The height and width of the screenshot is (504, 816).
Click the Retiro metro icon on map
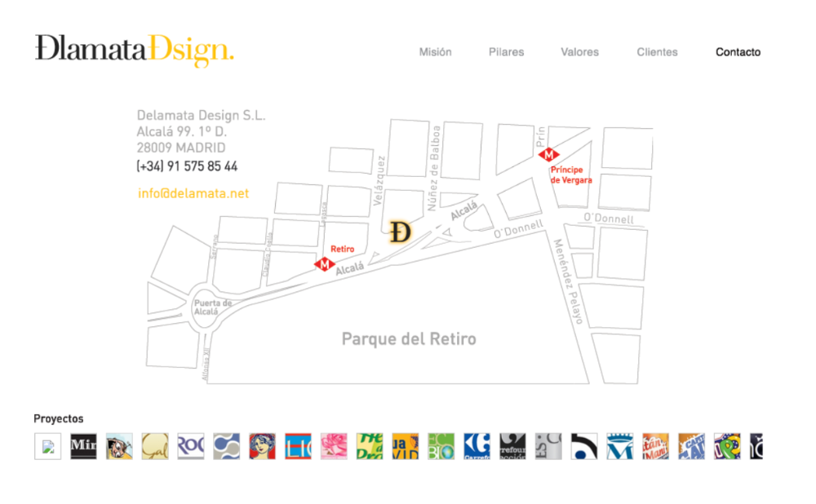324,264
